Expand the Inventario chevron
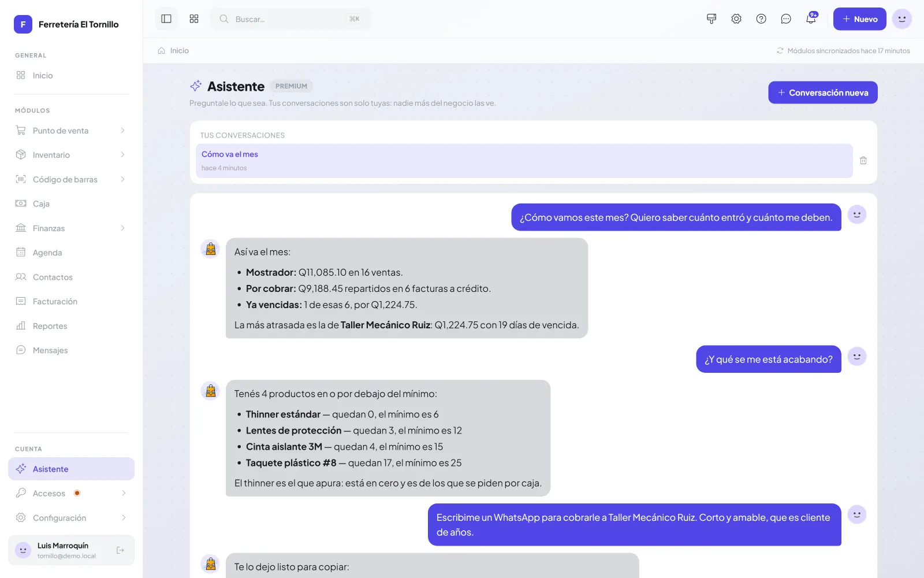The height and width of the screenshot is (578, 924). click(x=122, y=155)
